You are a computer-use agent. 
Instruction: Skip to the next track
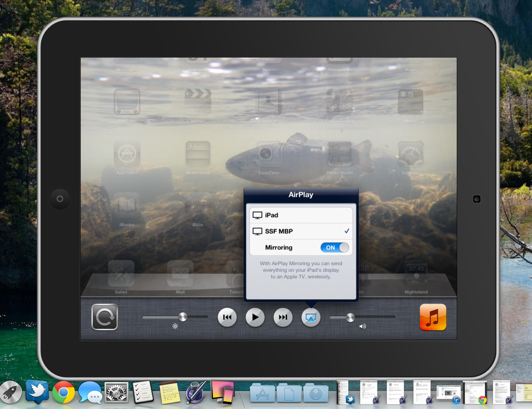click(x=283, y=317)
